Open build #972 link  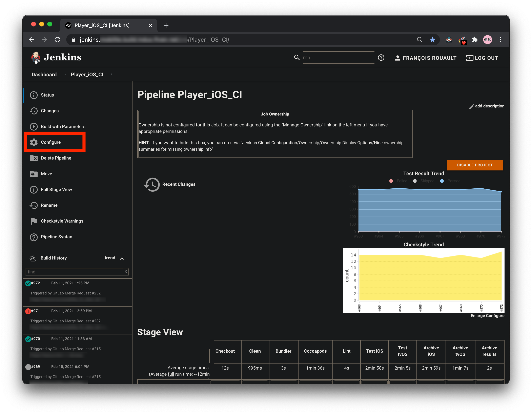tap(36, 283)
